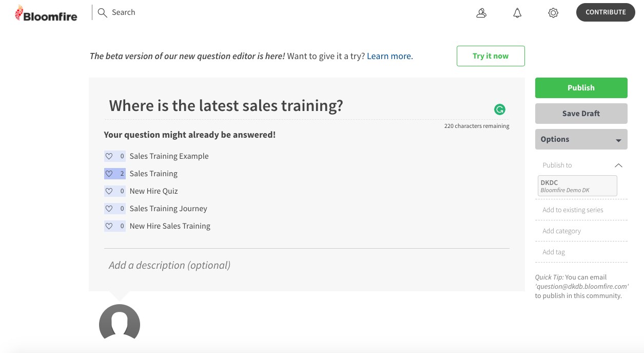Click the search magnifier icon
644x353 pixels.
point(102,12)
